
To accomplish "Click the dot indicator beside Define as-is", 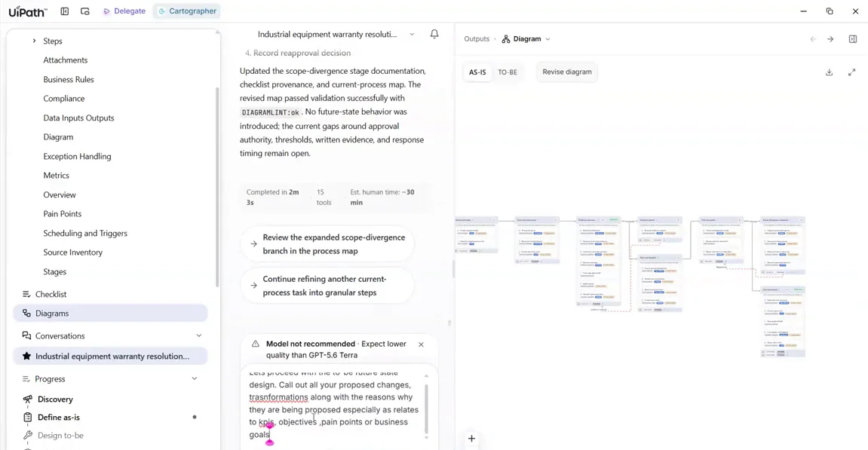I will [195, 418].
